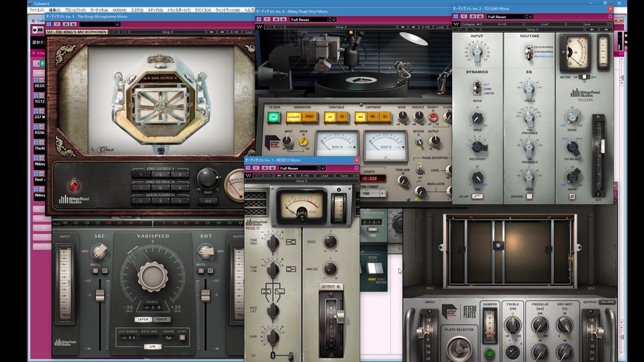The width and height of the screenshot is (644, 362).
Task: Click the REDD17 Drive knob
Action: 330,242
